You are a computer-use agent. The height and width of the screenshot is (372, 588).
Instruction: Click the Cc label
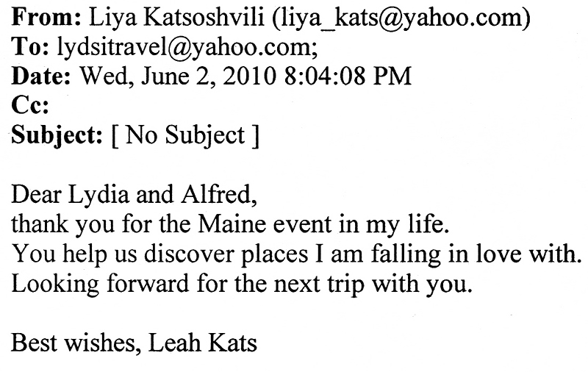point(30,105)
